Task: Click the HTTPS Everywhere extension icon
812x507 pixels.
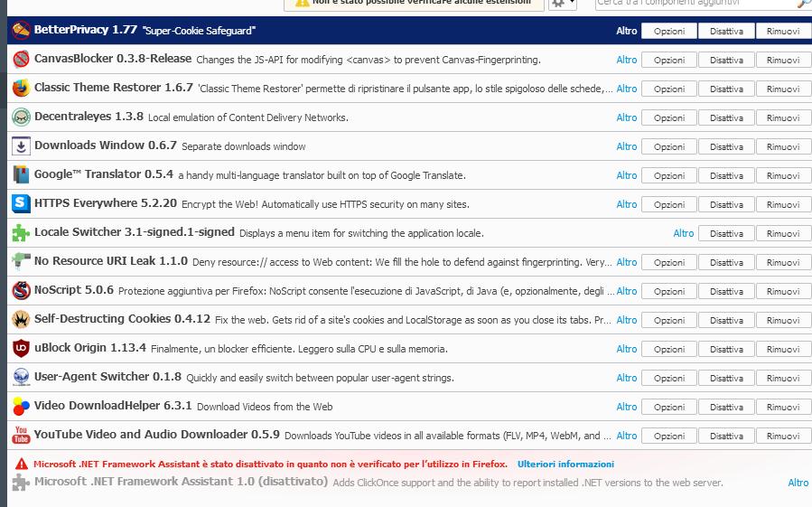Action: pyautogui.click(x=22, y=203)
